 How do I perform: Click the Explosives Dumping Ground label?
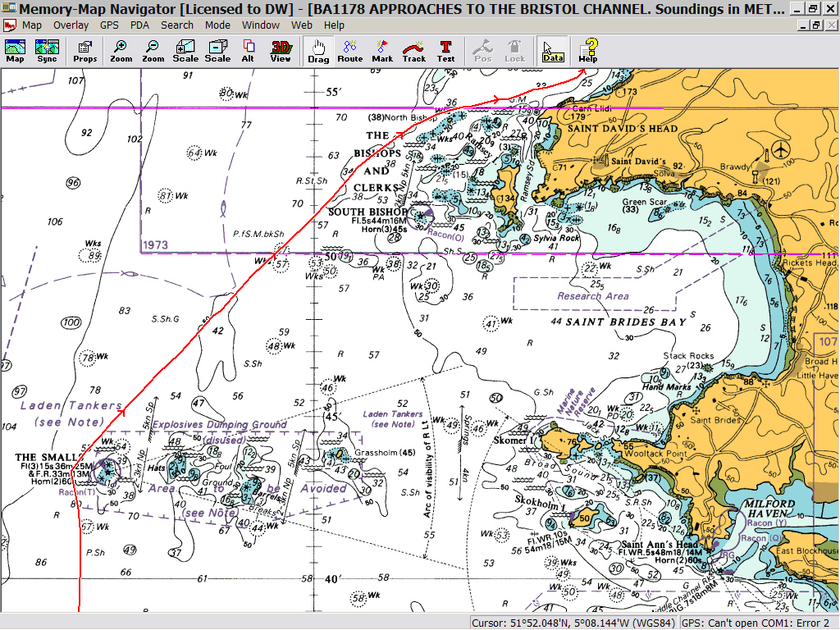pyautogui.click(x=220, y=425)
